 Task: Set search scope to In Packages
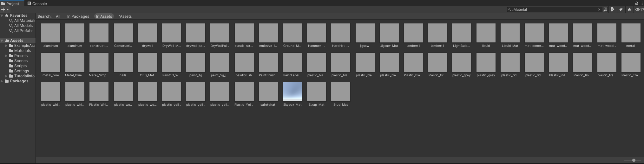(x=78, y=16)
